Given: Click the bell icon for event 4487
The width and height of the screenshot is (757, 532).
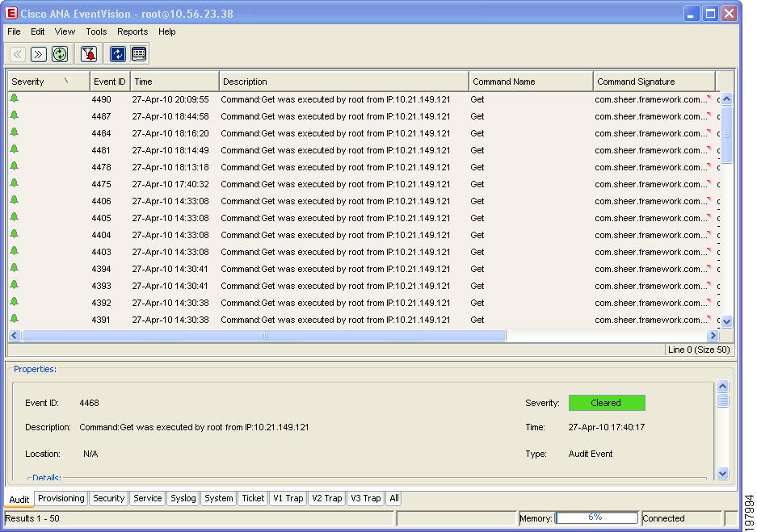Looking at the screenshot, I should (15, 115).
